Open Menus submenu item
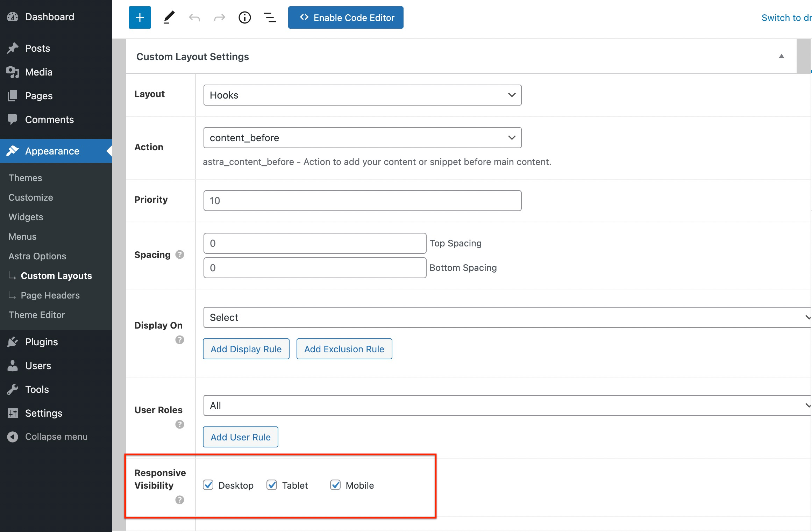 click(22, 237)
